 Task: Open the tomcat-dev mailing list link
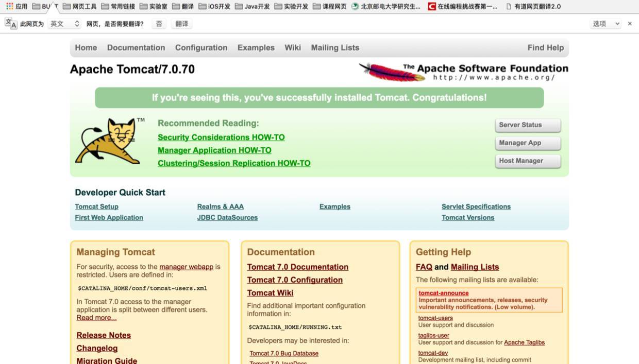(x=433, y=353)
